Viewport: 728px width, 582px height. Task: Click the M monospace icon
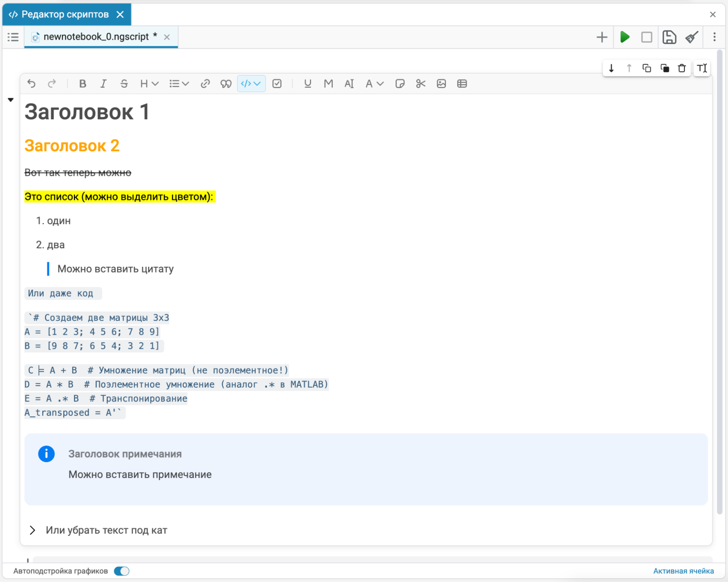tap(328, 84)
